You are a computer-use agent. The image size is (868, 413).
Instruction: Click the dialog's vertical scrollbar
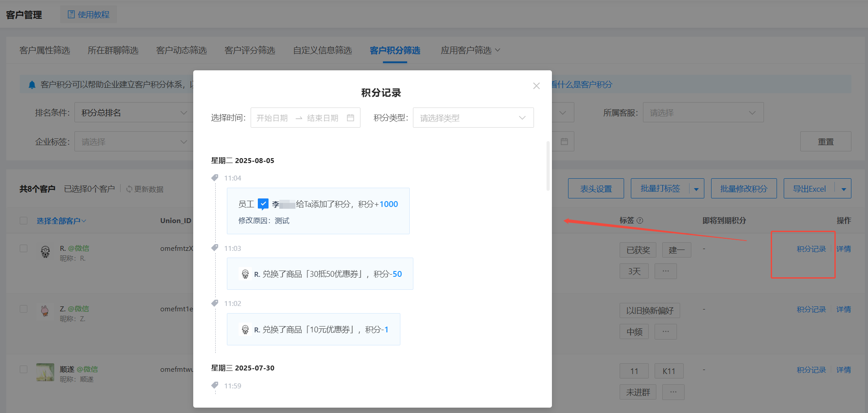pos(548,166)
